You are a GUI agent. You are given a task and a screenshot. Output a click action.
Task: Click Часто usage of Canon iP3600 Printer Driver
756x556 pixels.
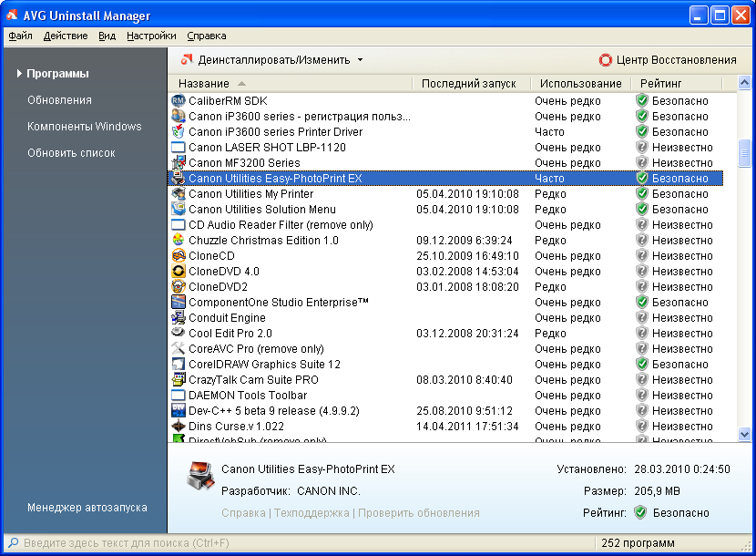click(x=549, y=132)
